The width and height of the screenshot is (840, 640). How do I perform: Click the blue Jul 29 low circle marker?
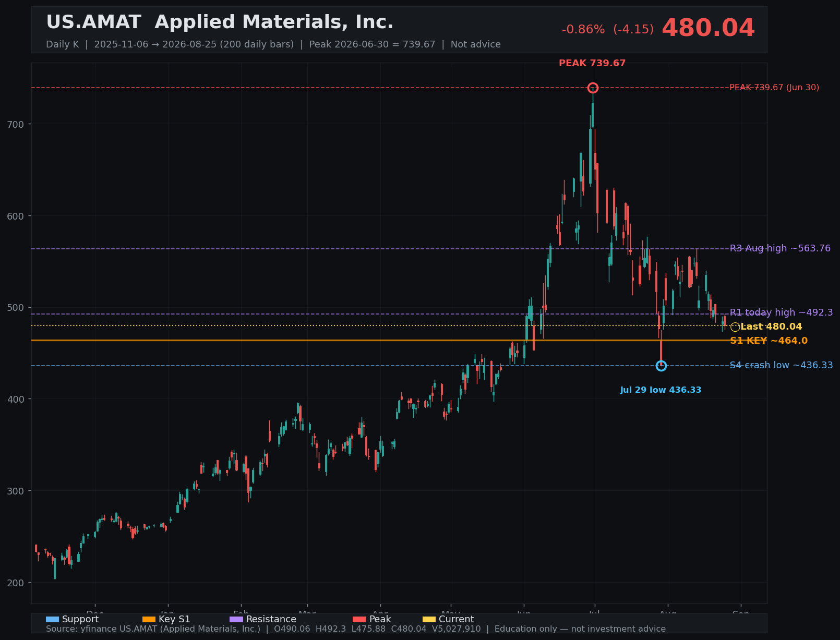[x=661, y=366]
